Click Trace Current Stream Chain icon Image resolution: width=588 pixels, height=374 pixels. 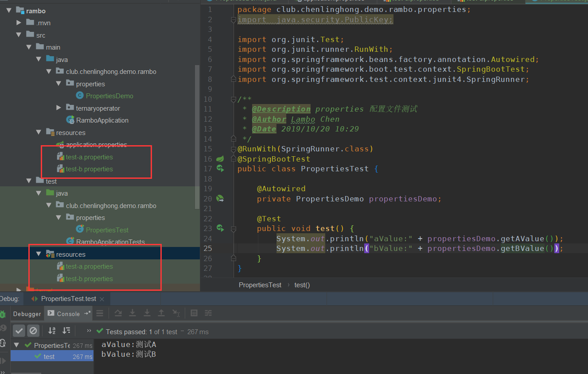click(208, 313)
